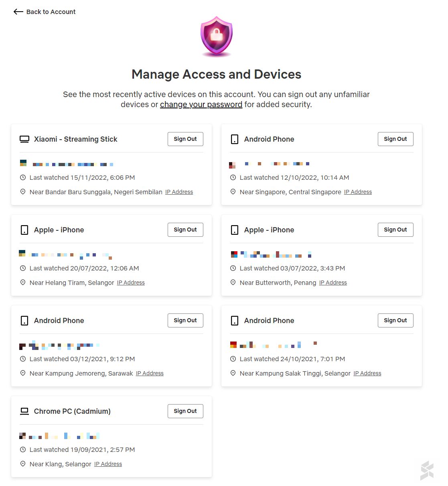The image size is (448, 486).
Task: Sign out the Butterworth iPhone
Action: coord(395,230)
